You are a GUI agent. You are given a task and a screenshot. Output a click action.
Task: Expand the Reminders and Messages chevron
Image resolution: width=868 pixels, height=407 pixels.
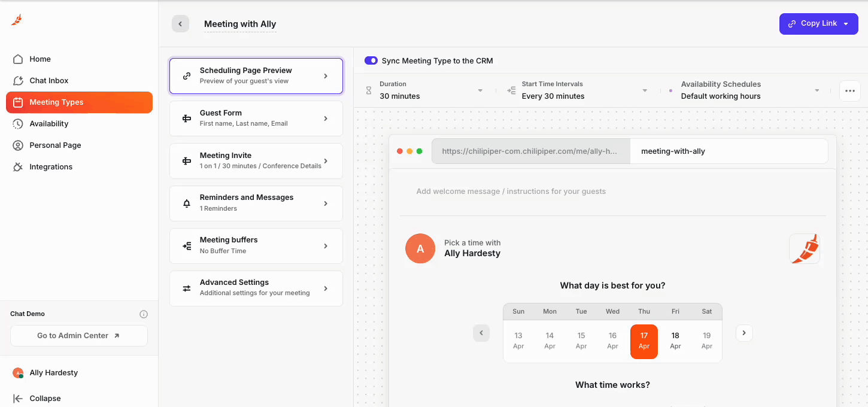tap(326, 203)
